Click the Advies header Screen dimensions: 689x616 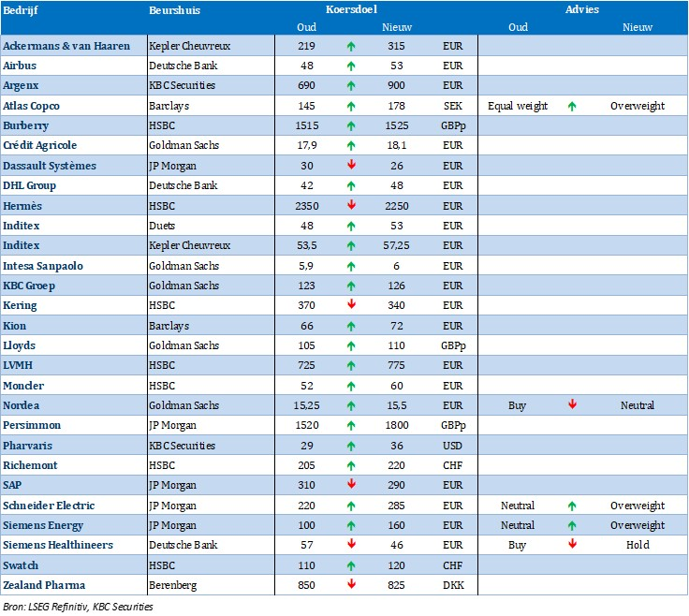582,9
